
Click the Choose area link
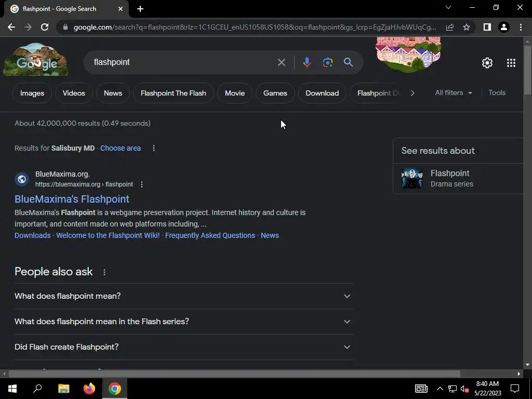pyautogui.click(x=121, y=148)
